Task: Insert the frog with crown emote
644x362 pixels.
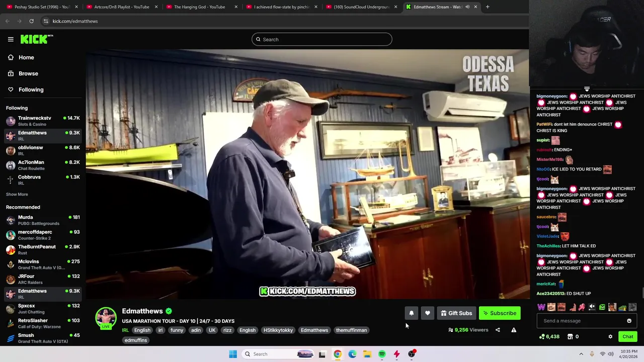Action: pos(622,307)
